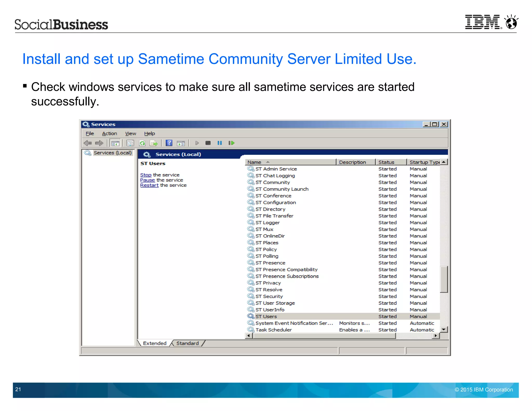Open Properties toolbar icon
532x411 pixels.
pos(130,143)
